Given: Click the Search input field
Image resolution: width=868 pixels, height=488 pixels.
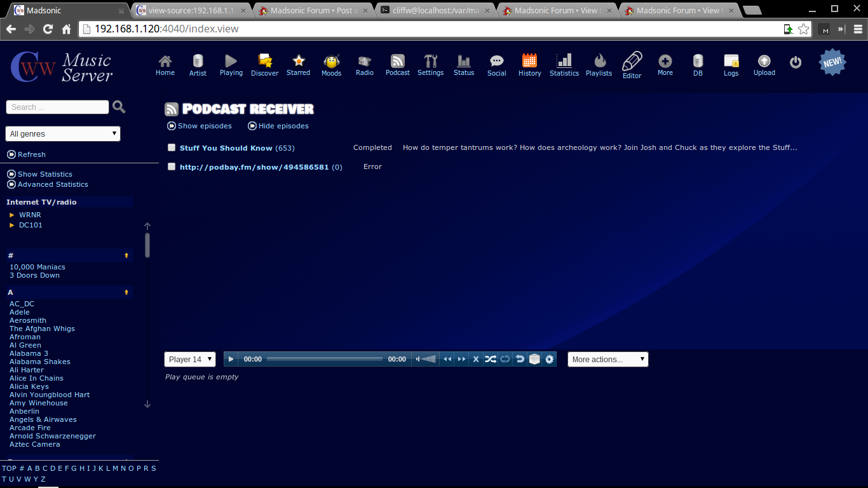Looking at the screenshot, I should (57, 107).
